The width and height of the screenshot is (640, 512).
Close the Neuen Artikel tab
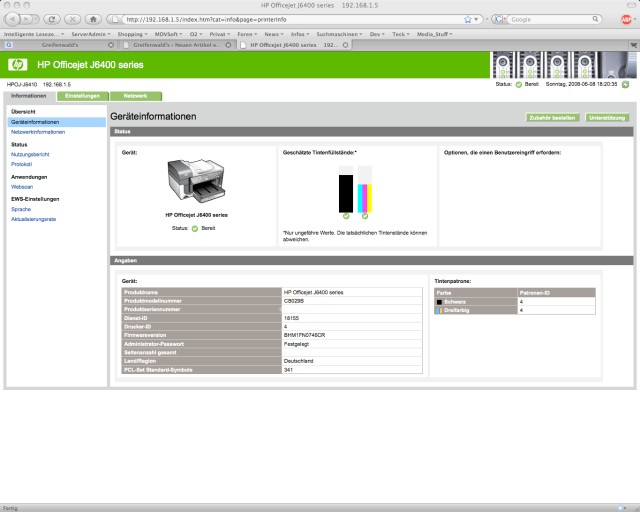pyautogui.click(x=228, y=45)
